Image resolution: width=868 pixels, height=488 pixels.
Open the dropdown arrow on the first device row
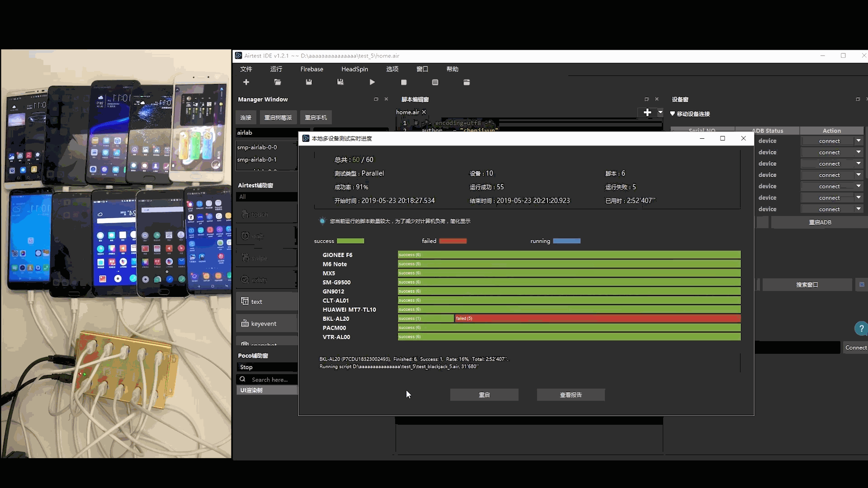click(858, 141)
